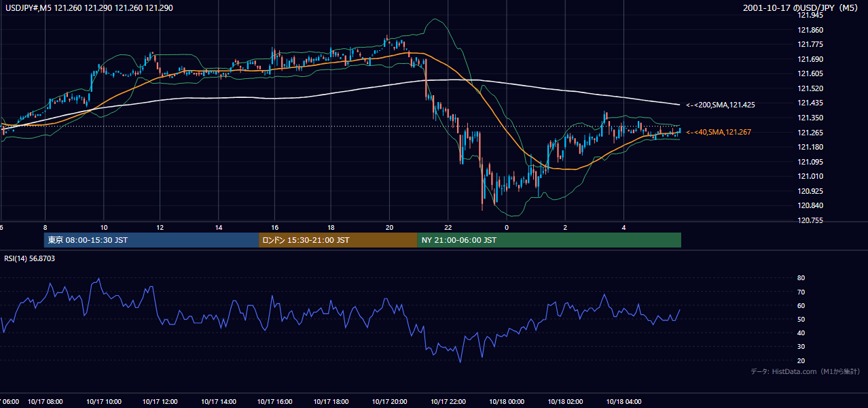Click price axis label 121.265
The image size is (868, 408).
click(811, 132)
